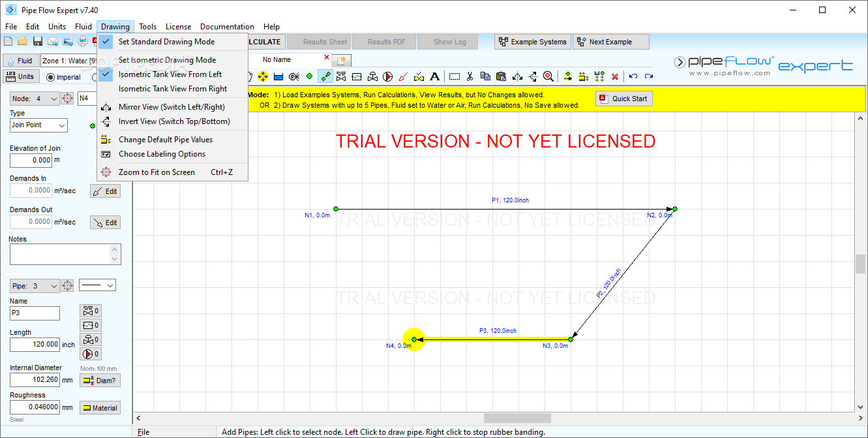868x438 pixels.
Task: Close the No Name tab
Action: pyautogui.click(x=327, y=57)
